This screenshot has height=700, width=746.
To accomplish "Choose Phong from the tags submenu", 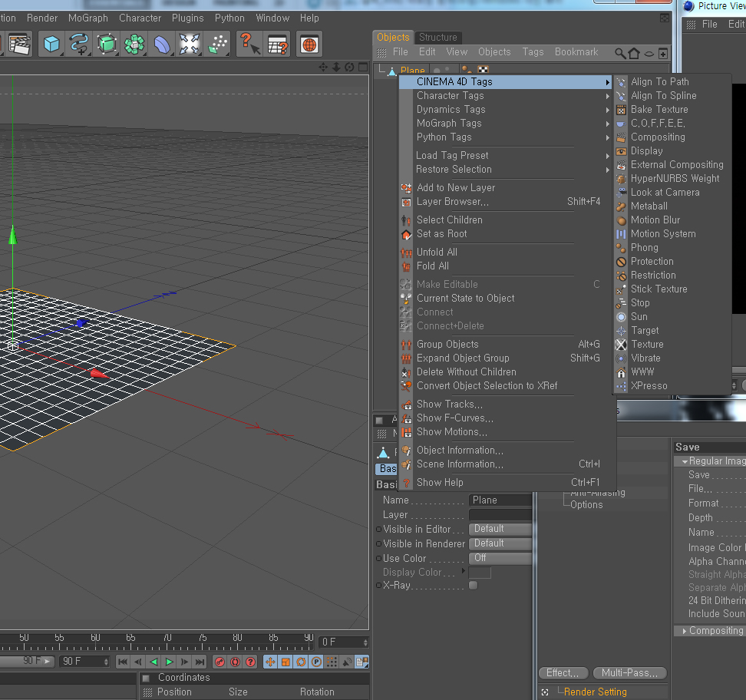I will coord(644,248).
